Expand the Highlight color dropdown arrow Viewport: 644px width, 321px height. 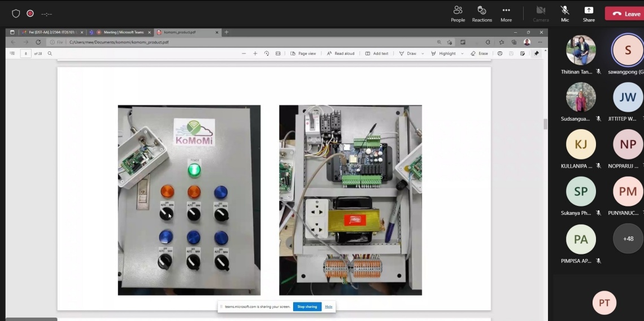(462, 54)
